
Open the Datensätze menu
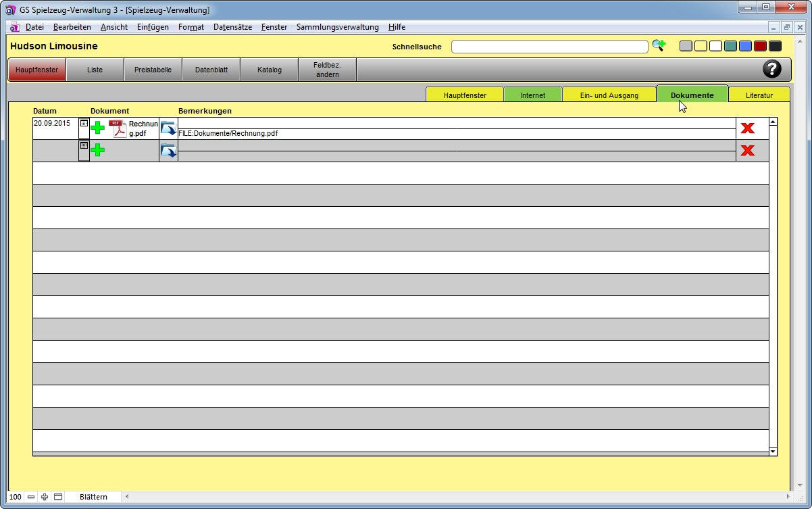click(x=232, y=27)
